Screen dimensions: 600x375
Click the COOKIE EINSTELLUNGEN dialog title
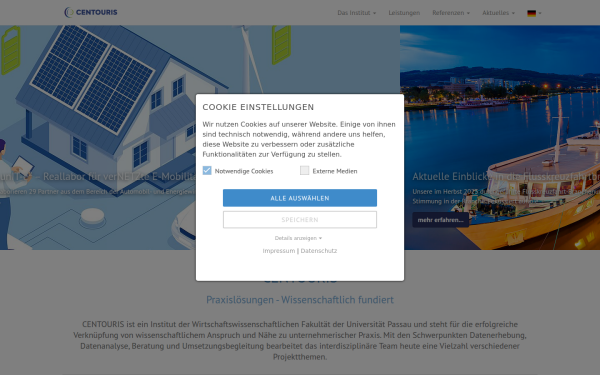258,107
